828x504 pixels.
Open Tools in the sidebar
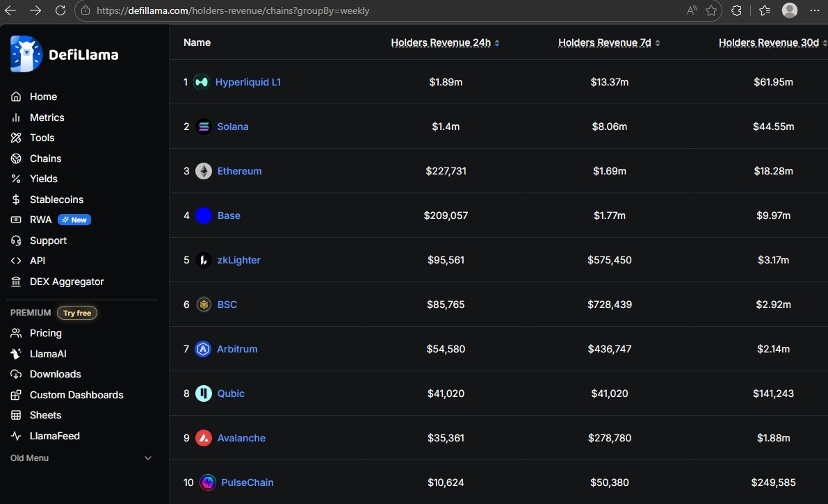click(42, 138)
